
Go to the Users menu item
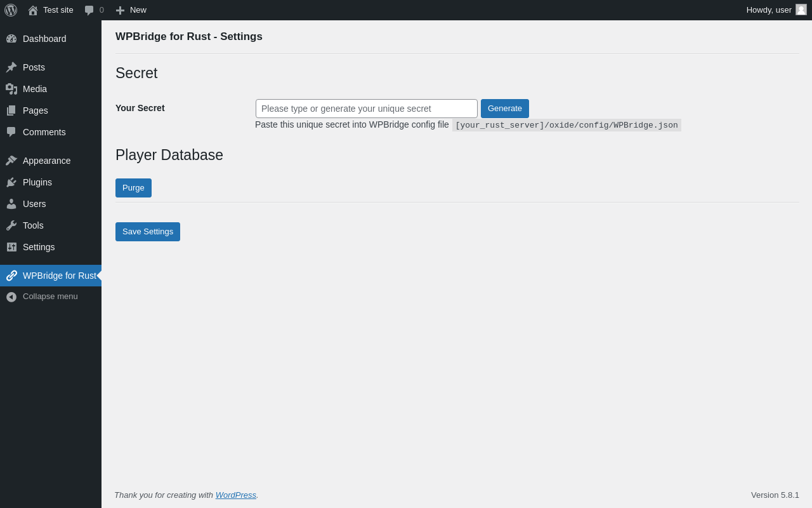[x=51, y=204]
